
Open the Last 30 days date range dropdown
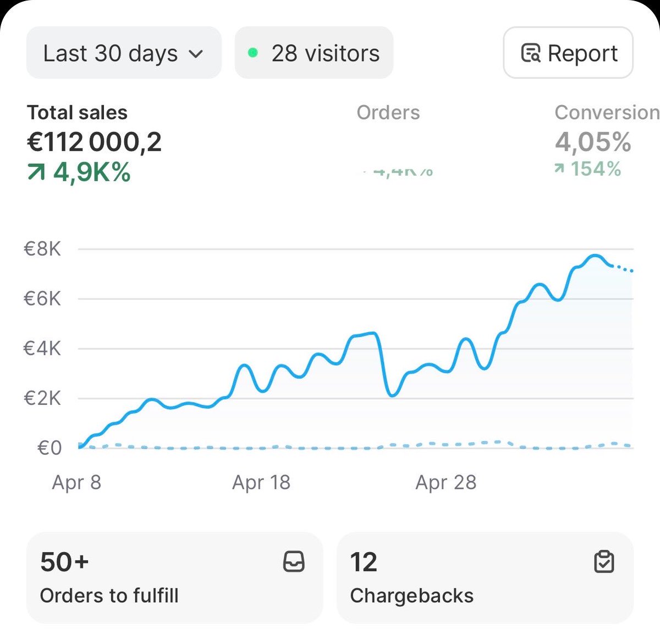click(x=124, y=53)
